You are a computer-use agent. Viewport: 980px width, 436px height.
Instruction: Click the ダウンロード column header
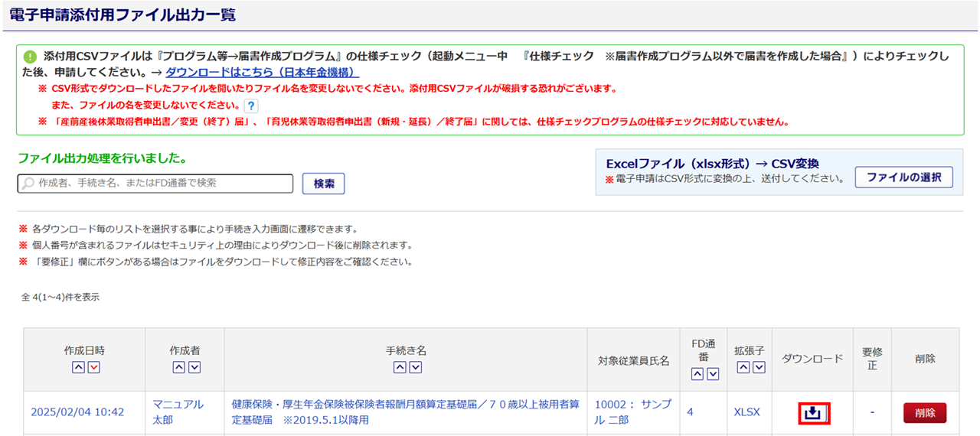(812, 358)
